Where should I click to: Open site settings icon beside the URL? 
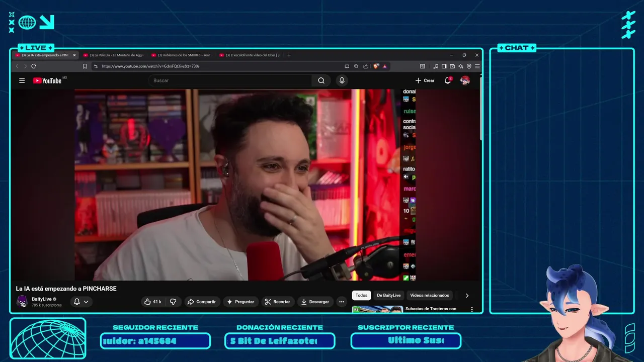pos(96,66)
